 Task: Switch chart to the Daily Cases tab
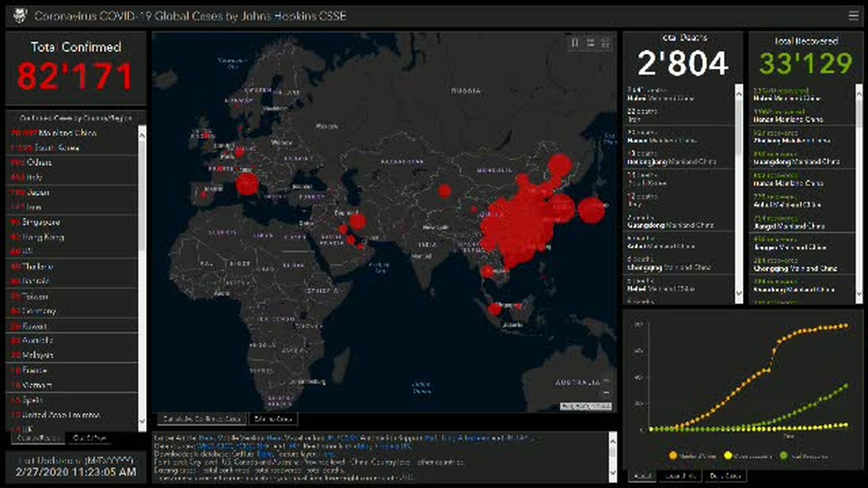[724, 476]
